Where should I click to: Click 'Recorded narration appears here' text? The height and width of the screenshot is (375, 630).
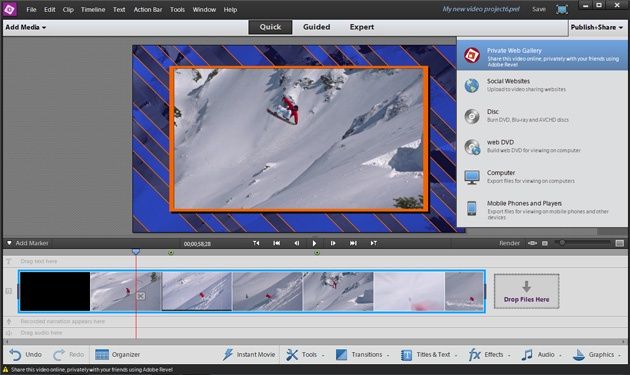(63, 322)
